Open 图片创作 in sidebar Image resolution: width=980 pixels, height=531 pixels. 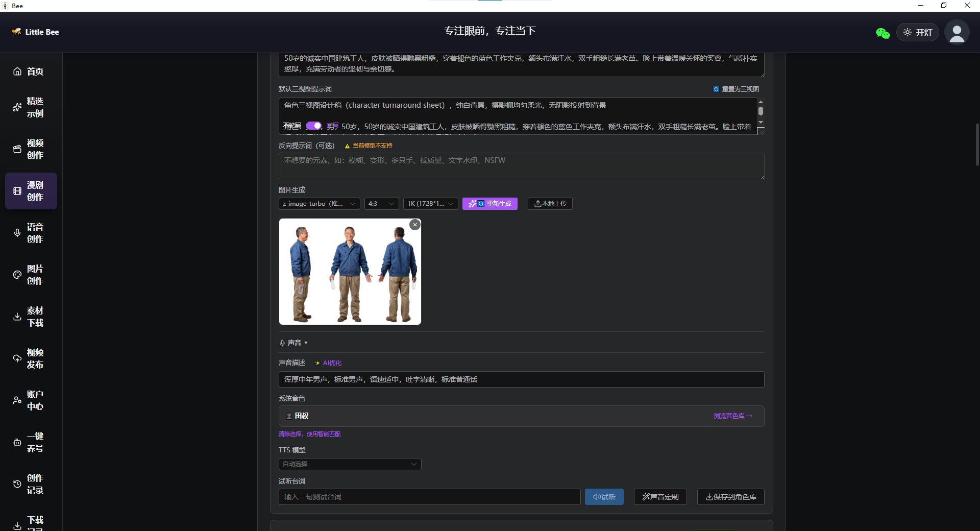click(31, 275)
